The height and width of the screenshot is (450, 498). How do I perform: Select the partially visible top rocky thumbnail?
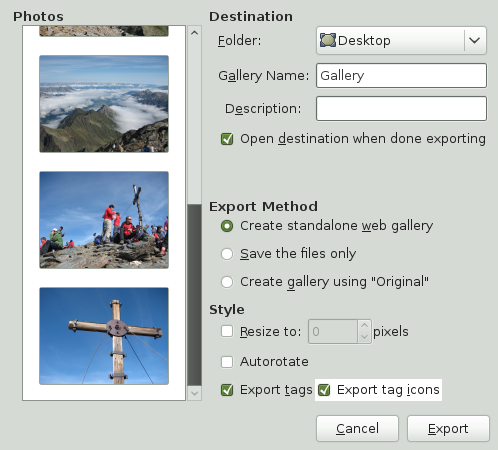[x=104, y=31]
